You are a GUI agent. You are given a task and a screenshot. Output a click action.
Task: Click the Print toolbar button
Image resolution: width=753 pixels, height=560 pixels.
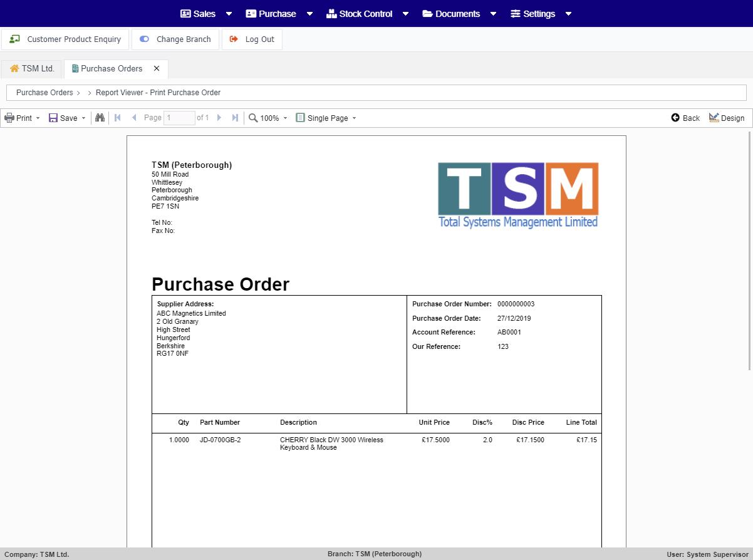[x=18, y=118]
